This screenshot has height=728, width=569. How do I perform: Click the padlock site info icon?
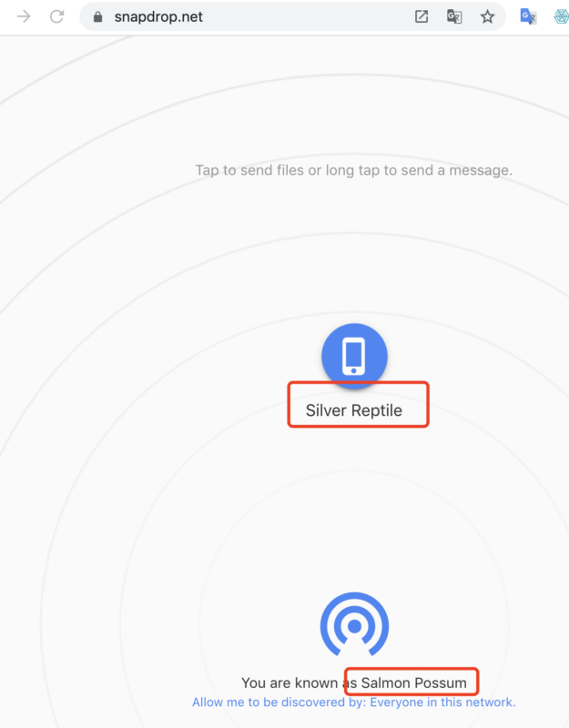(98, 17)
